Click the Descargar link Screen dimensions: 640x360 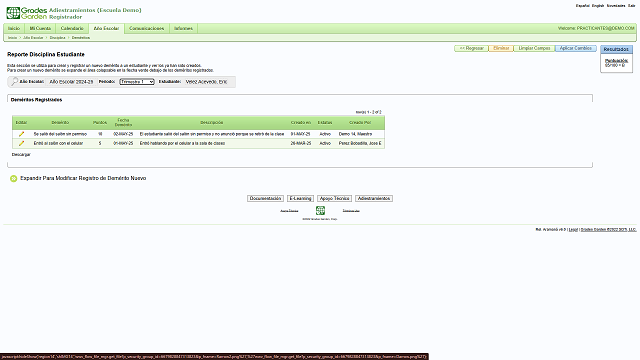click(21, 155)
